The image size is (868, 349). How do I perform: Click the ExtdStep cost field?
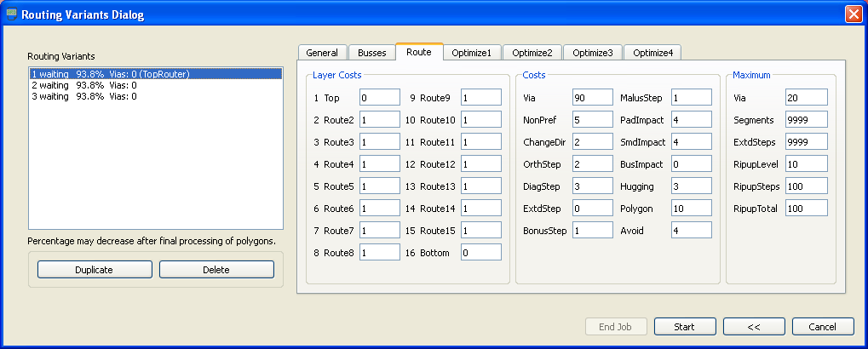coord(593,209)
